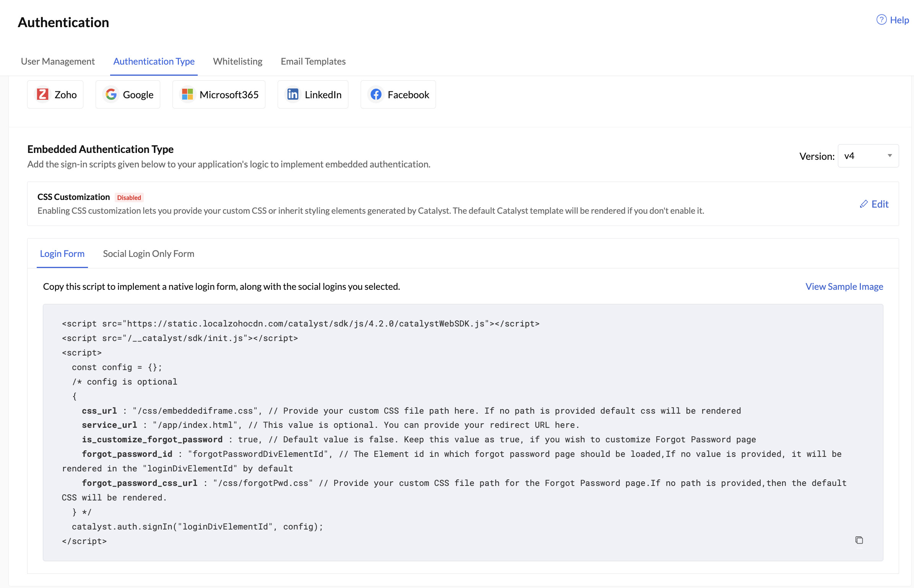Click the copy script to clipboard icon
This screenshot has height=588, width=914.
(859, 539)
